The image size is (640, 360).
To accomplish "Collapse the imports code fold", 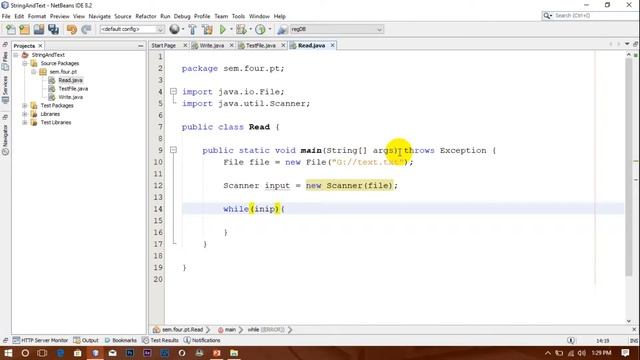I will point(173,91).
